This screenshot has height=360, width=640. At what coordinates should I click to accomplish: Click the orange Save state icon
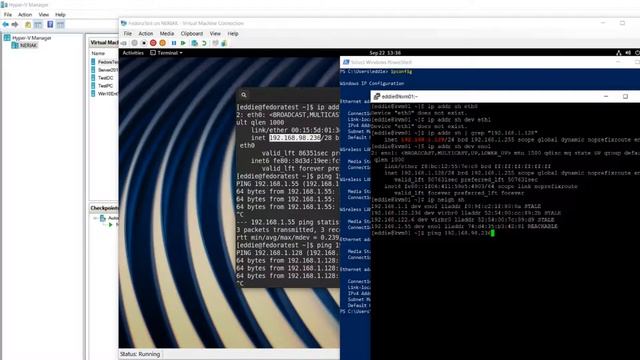pos(162,43)
